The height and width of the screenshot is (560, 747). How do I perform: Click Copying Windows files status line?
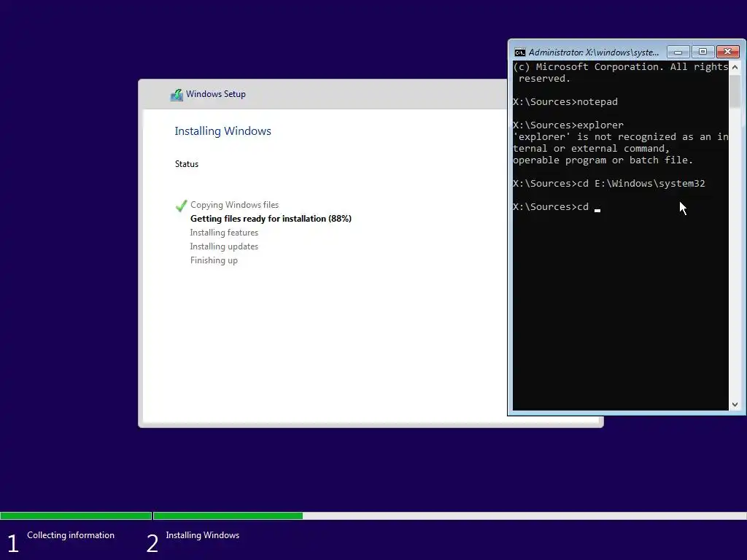coord(234,205)
